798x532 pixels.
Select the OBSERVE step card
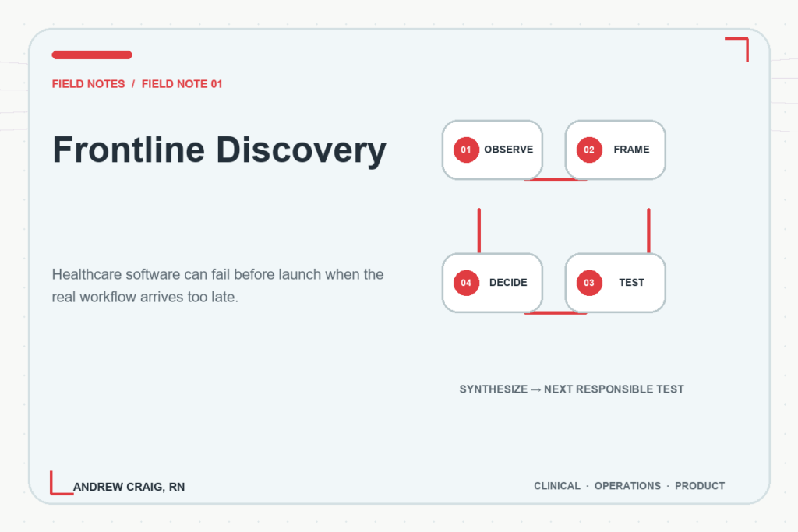pos(493,150)
